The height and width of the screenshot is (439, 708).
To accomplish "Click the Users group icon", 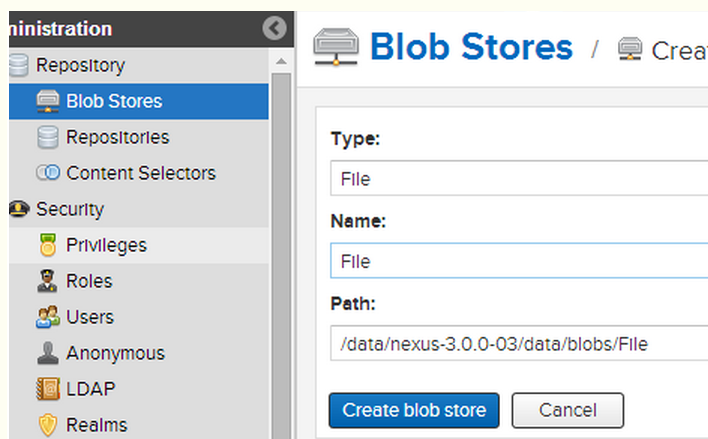I will click(48, 317).
